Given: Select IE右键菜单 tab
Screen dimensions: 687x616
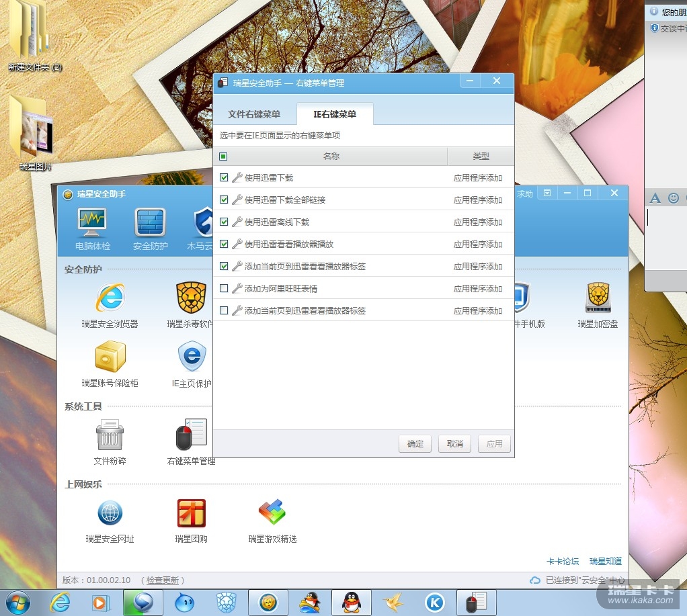Looking at the screenshot, I should pos(335,114).
